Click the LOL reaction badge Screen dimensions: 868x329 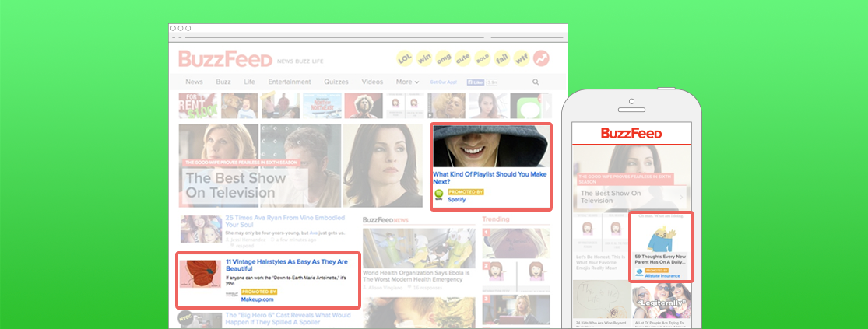coord(405,59)
